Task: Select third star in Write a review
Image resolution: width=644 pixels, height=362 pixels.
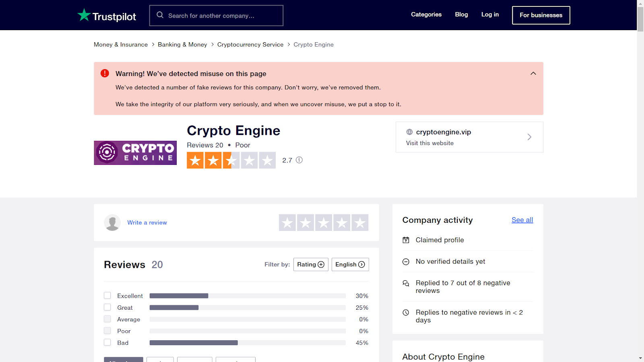Action: (324, 222)
